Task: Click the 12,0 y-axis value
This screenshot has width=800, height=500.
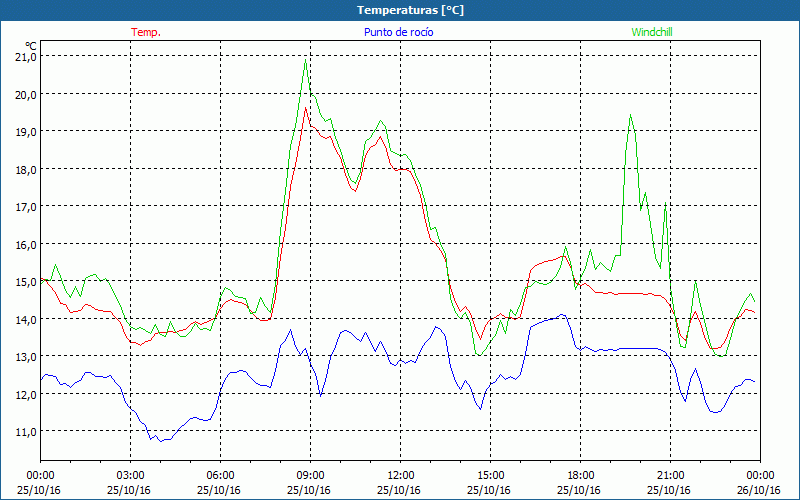Action: (x=26, y=394)
